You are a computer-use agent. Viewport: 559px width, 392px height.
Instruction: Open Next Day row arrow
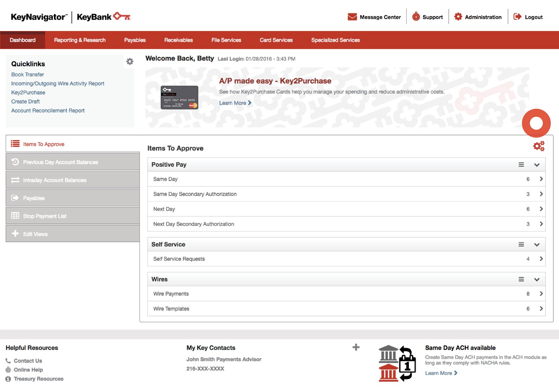[x=541, y=209]
